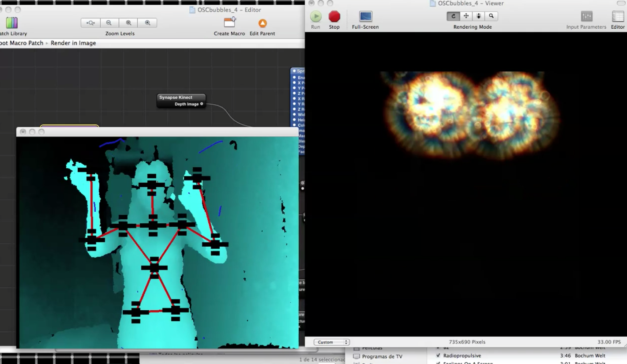Open the Patch Library
The image size is (627, 364).
pos(12,23)
